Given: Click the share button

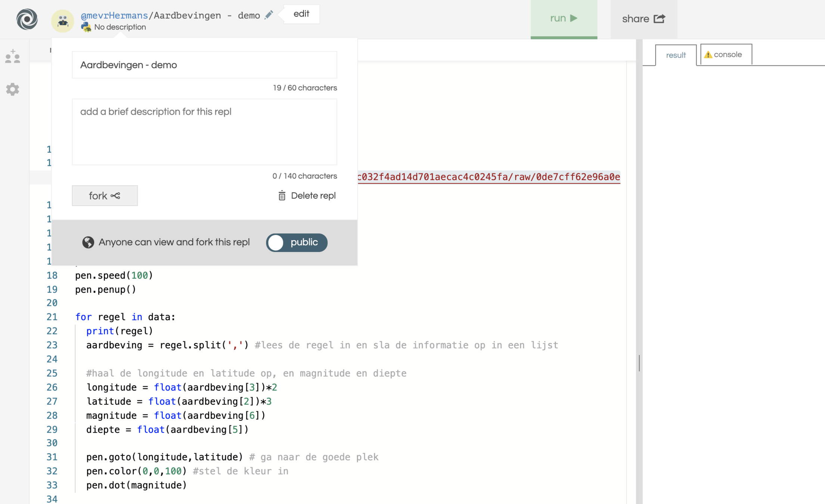Looking at the screenshot, I should [644, 19].
